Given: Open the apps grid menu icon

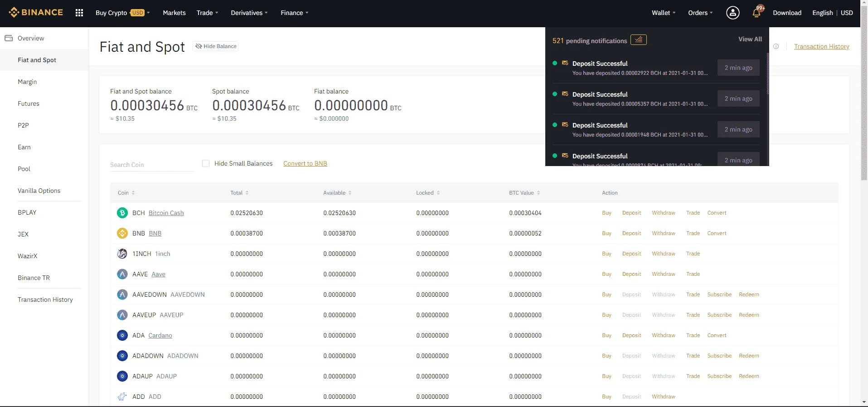Looking at the screenshot, I should click(x=79, y=13).
